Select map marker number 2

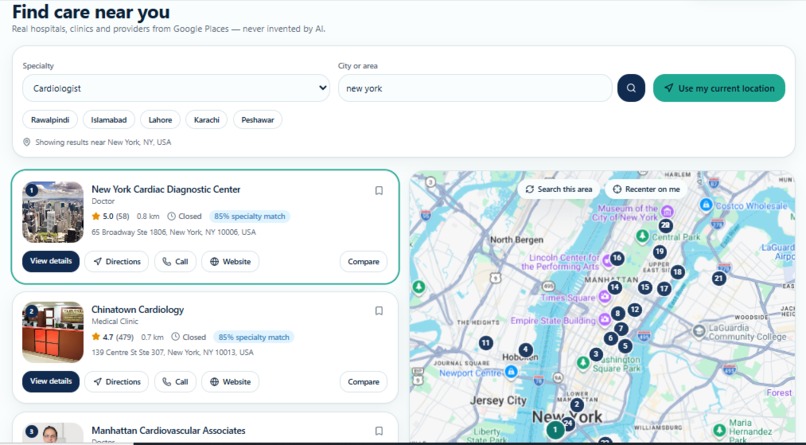click(577, 405)
